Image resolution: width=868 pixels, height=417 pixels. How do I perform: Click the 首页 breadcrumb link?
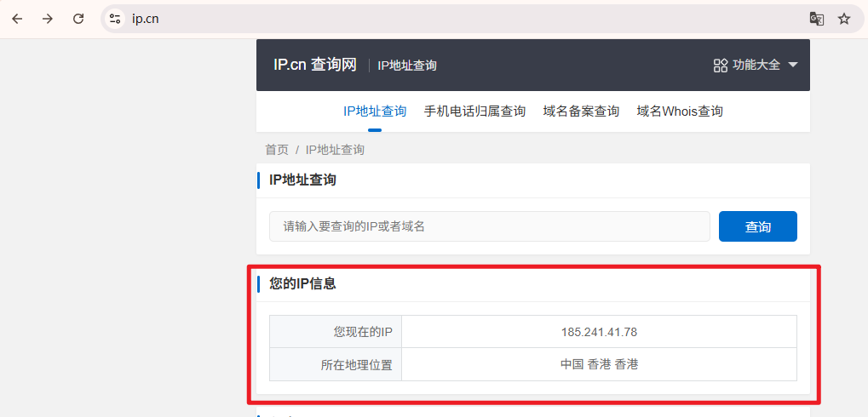coord(277,149)
